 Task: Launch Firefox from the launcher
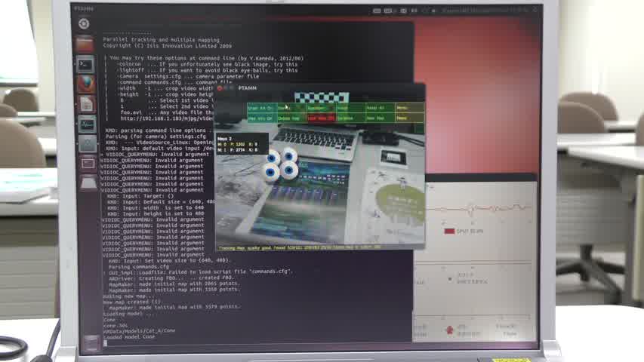(86, 84)
